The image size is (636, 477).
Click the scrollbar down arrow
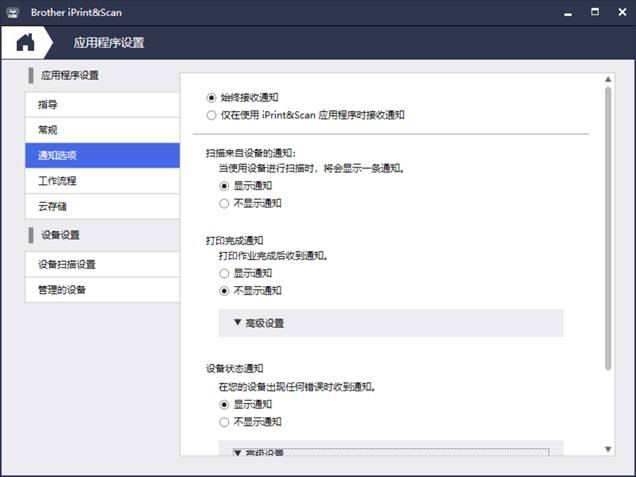(x=607, y=449)
